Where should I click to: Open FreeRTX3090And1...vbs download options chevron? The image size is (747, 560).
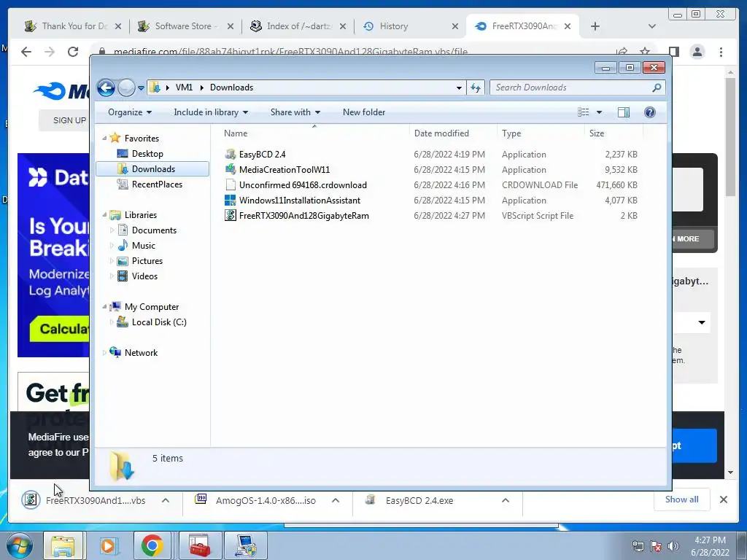(x=166, y=500)
